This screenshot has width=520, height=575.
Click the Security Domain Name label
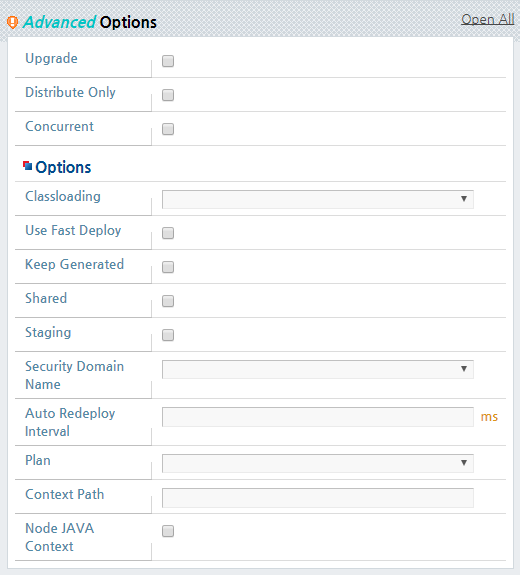pos(74,375)
